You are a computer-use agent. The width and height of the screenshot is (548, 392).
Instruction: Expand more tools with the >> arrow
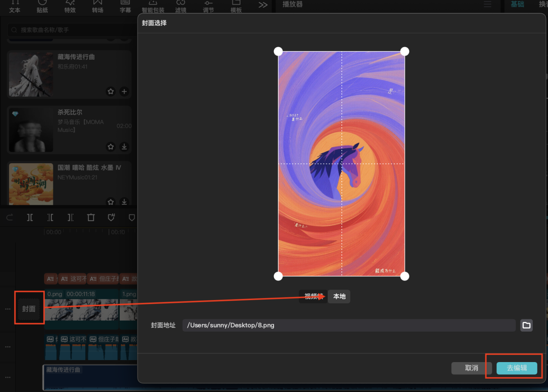(x=263, y=5)
